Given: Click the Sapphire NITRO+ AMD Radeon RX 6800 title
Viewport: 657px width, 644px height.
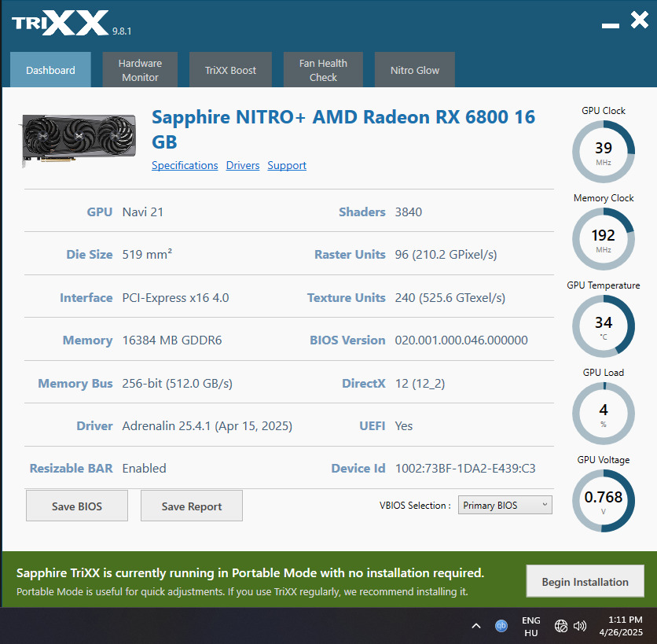Looking at the screenshot, I should [x=343, y=129].
